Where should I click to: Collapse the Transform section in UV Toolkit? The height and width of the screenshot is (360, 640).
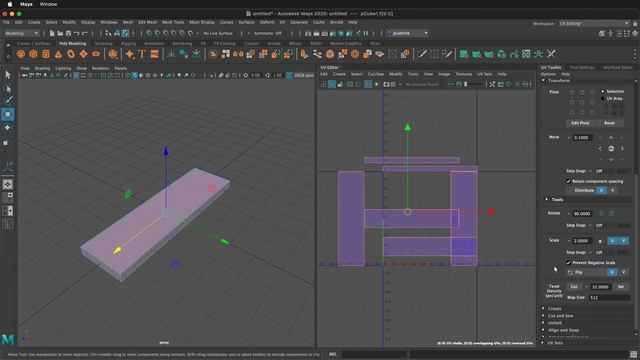tap(544, 81)
